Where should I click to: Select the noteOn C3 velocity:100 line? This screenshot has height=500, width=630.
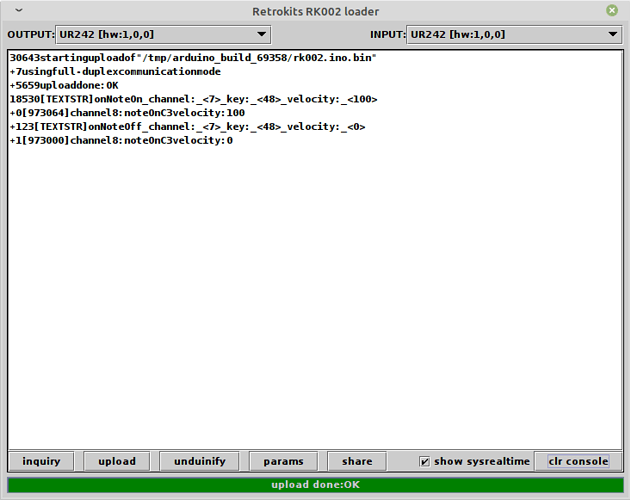[128, 114]
